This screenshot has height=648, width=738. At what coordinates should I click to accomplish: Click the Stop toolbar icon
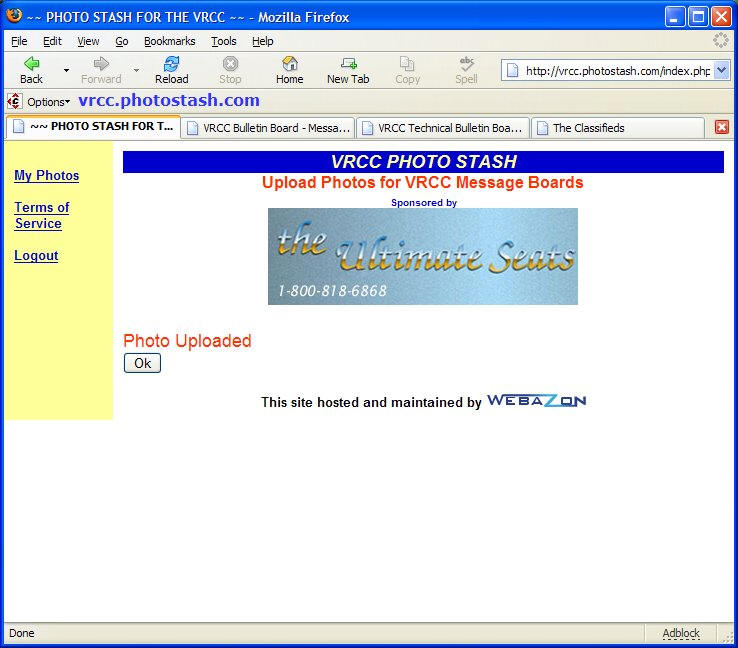point(230,64)
